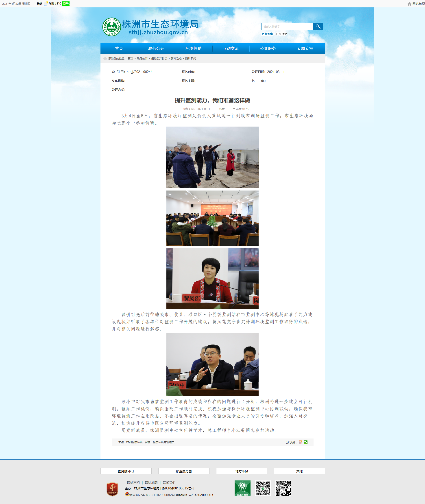This screenshot has height=504, width=425.
Task: Open the 环境保护 navigation menu
Action: click(x=193, y=48)
